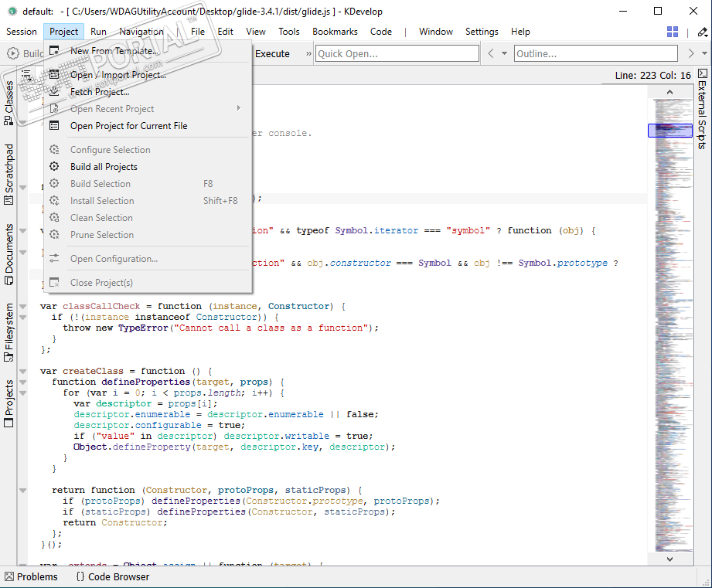This screenshot has width=712, height=588.
Task: Click the code minimap scrollbar highlight
Action: (669, 131)
